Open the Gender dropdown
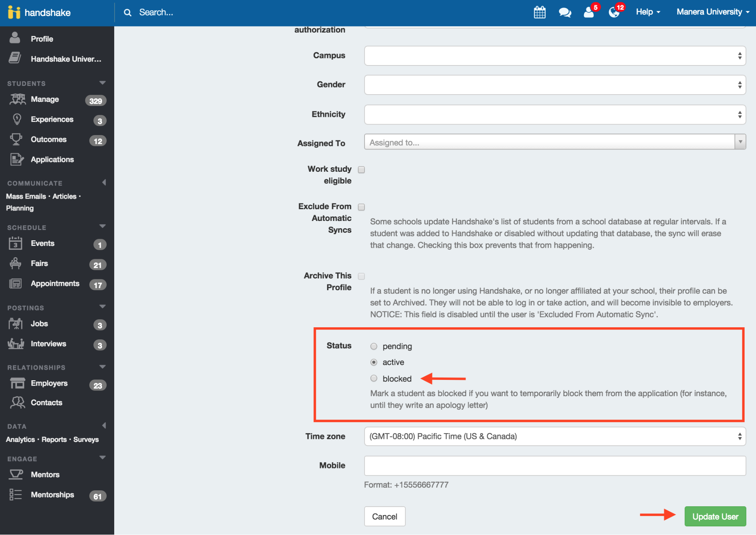 tap(555, 85)
